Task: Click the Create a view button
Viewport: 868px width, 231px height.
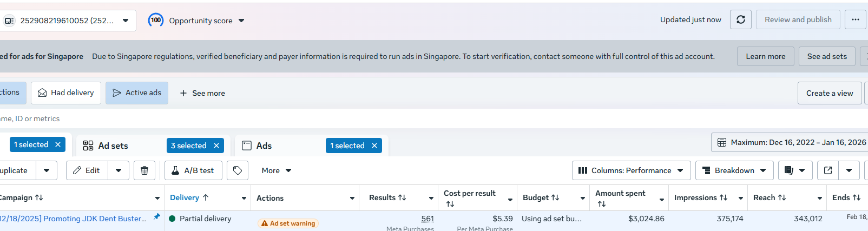Action: pos(829,93)
